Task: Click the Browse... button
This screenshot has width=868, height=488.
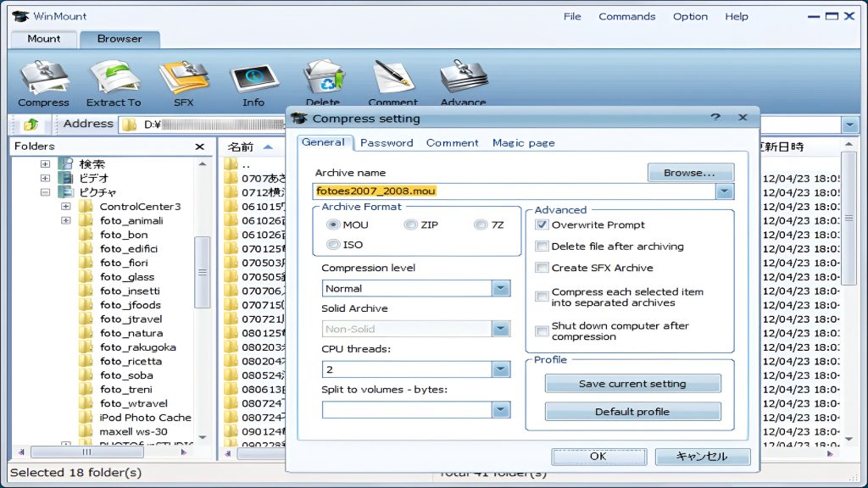Action: pyautogui.click(x=690, y=173)
